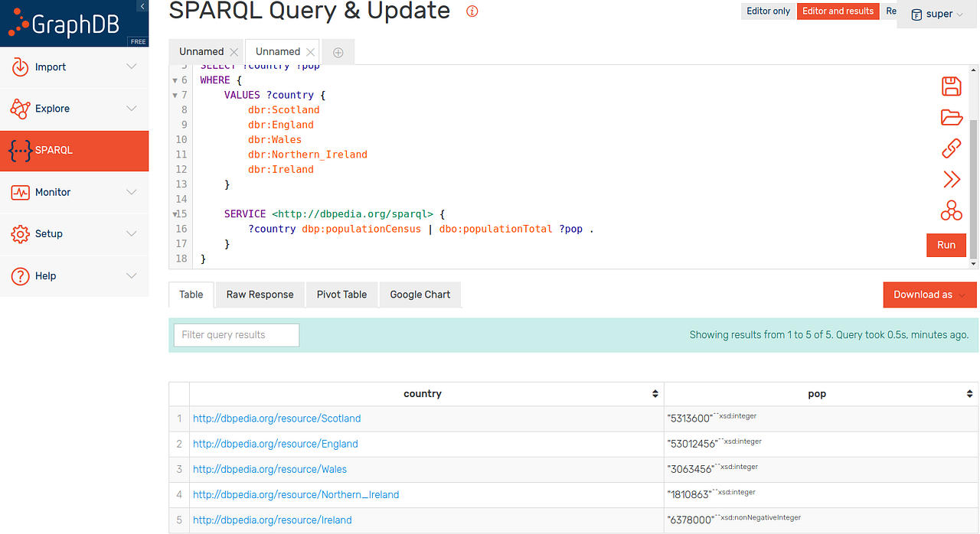Get a shareable link to the query
This screenshot has height=534, width=980.
pos(951,148)
